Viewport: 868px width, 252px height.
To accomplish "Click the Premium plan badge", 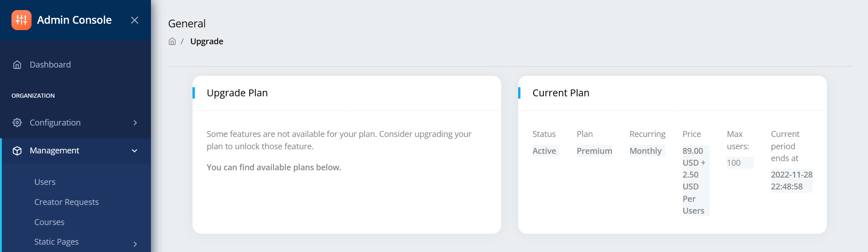I will click(594, 151).
